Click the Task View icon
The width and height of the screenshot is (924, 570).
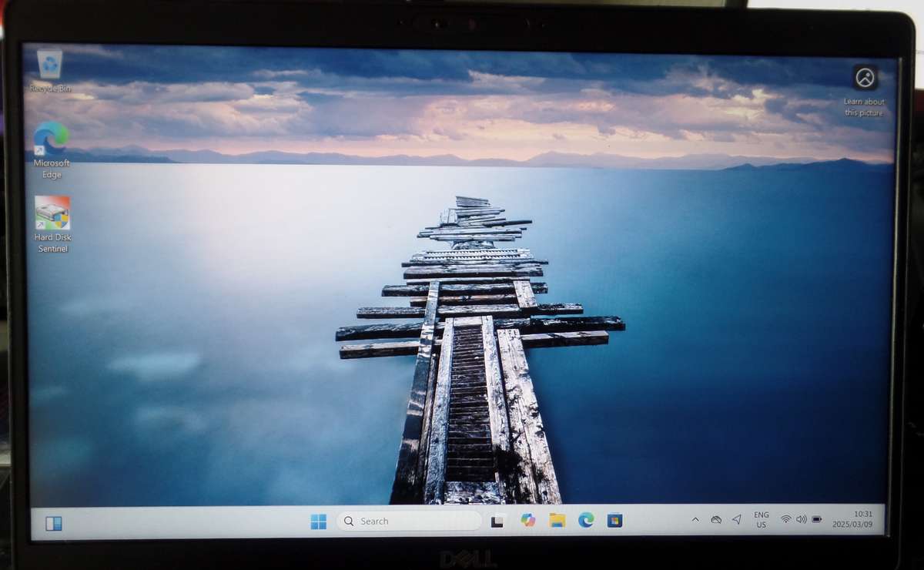(x=497, y=521)
